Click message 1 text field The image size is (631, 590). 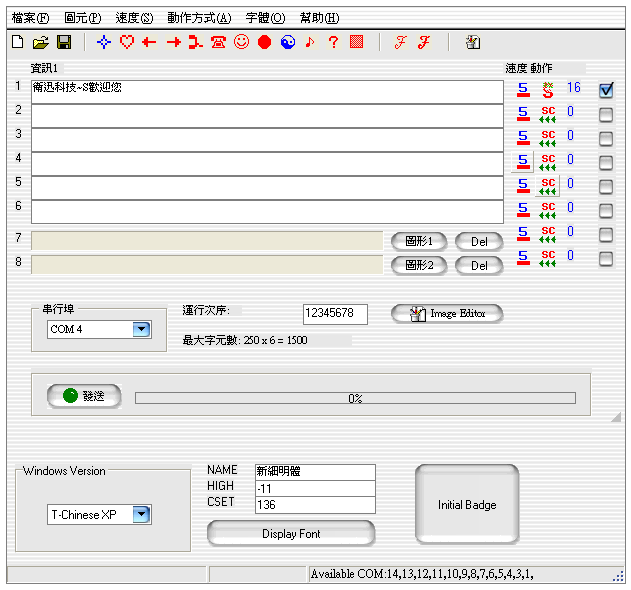pos(267,92)
